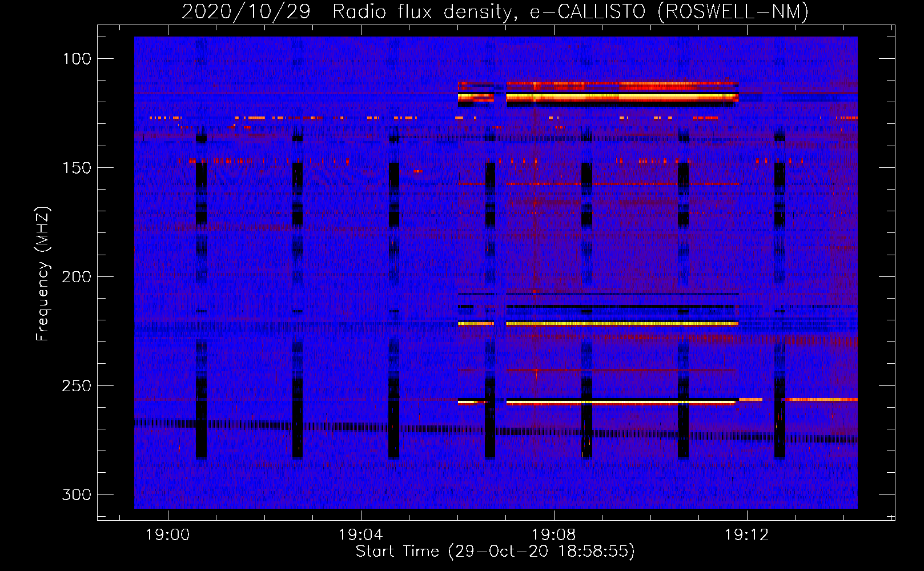Screen dimensions: 924x571
Task: Click the 19:04 time tick label
Action: [360, 535]
